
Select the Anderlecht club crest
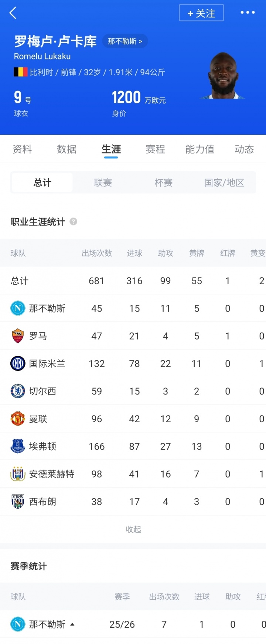pos(17,474)
